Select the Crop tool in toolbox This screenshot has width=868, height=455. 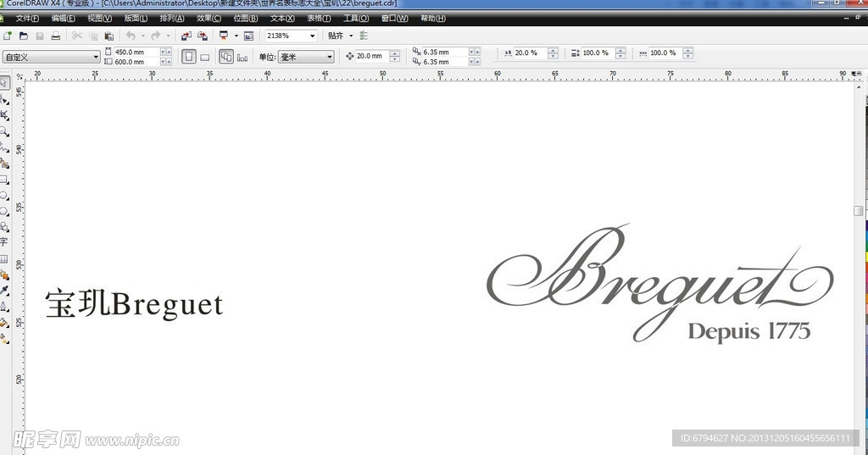[4, 115]
